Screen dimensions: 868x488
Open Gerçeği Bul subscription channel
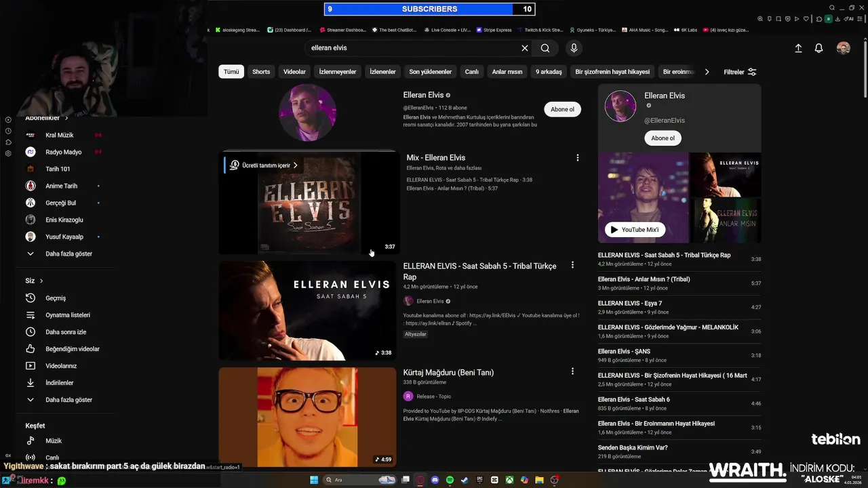pos(61,203)
